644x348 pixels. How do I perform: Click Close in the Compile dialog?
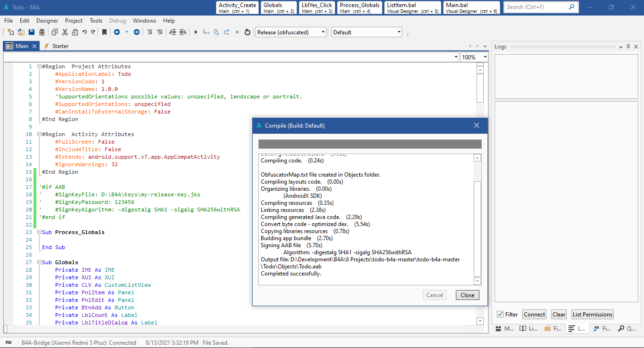[x=467, y=295]
